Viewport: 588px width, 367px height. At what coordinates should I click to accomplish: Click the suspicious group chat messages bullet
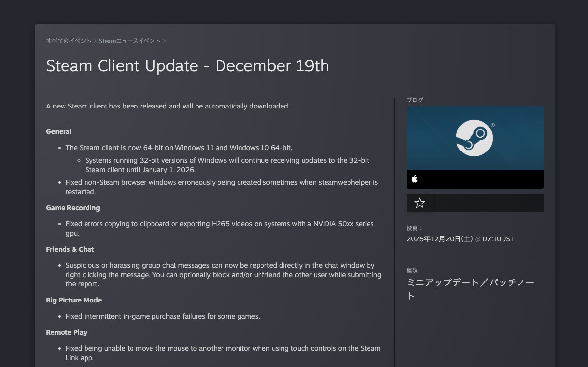click(223, 275)
